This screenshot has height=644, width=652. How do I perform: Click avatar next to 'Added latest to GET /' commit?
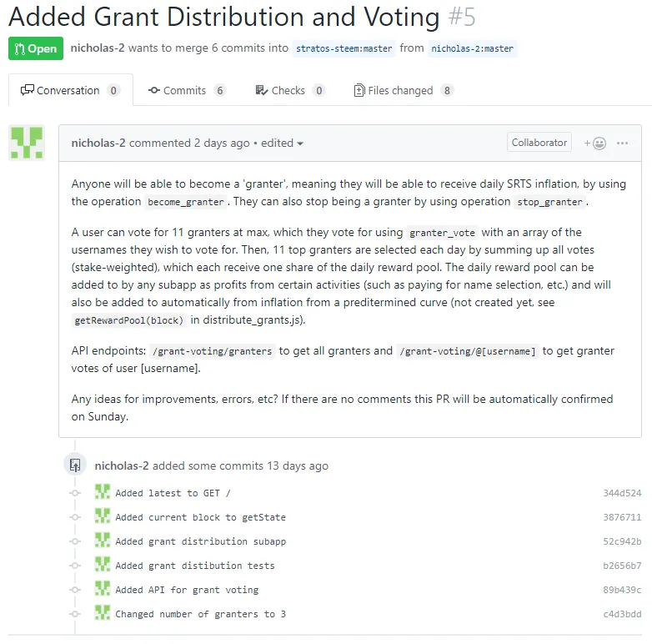pos(103,492)
